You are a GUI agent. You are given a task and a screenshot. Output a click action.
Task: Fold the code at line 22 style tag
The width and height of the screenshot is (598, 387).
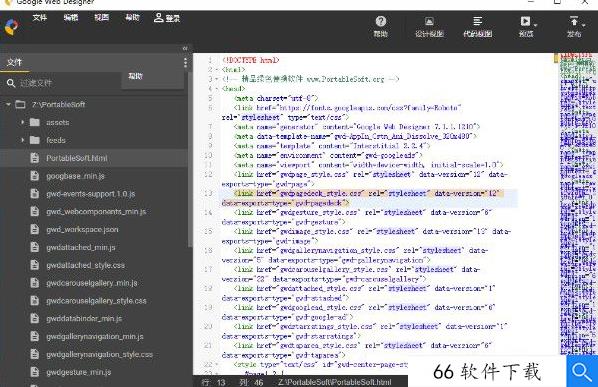pos(217,365)
